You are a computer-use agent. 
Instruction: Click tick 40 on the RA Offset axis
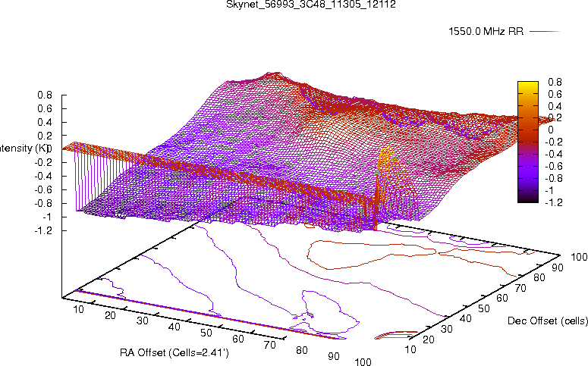[x=174, y=327]
